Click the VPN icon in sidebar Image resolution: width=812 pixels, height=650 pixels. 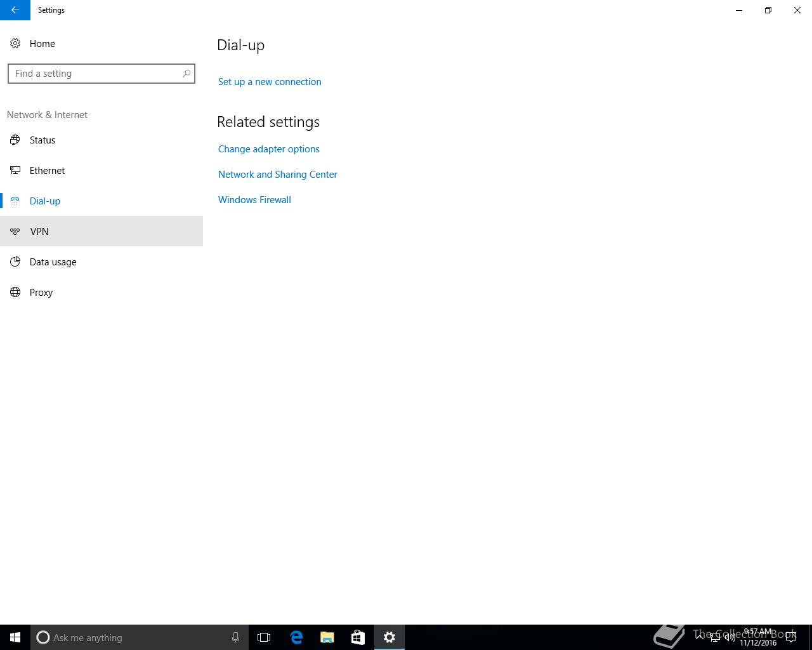pos(15,232)
